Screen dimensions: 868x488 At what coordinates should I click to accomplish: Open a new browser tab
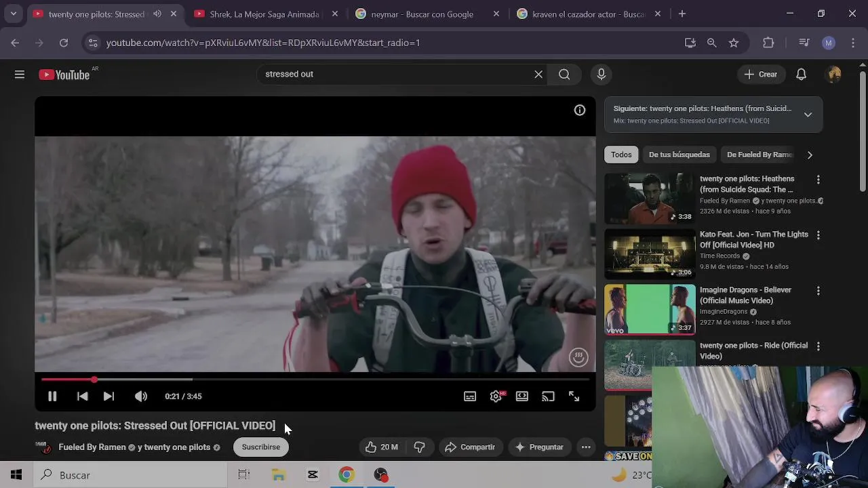click(x=682, y=14)
